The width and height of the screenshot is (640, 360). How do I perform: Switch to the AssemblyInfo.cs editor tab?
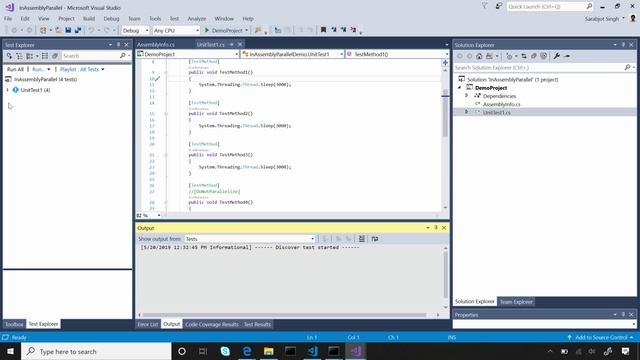point(156,44)
